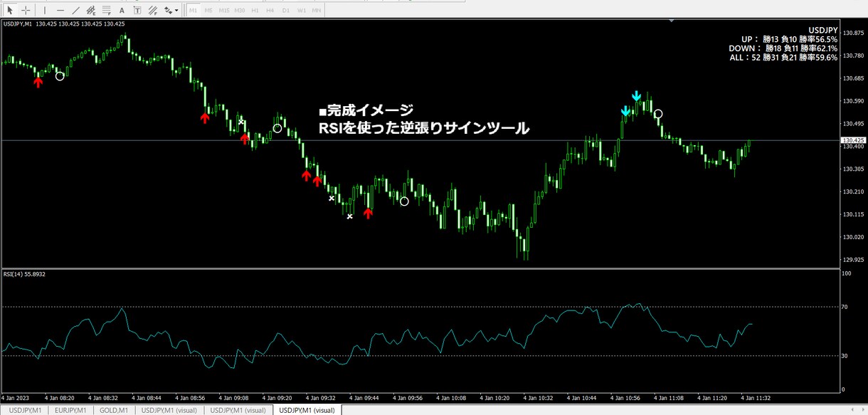Select the Fibonacci retracement tool

(107, 11)
